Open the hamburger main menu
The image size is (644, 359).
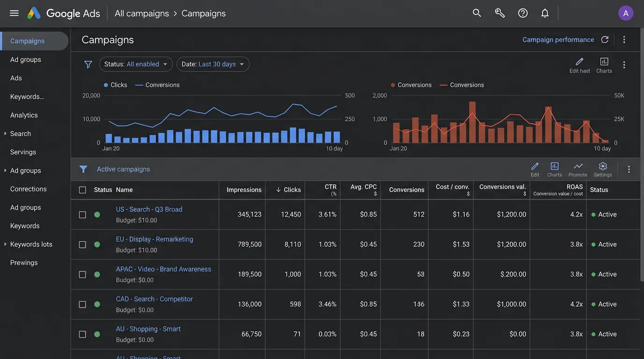click(14, 13)
